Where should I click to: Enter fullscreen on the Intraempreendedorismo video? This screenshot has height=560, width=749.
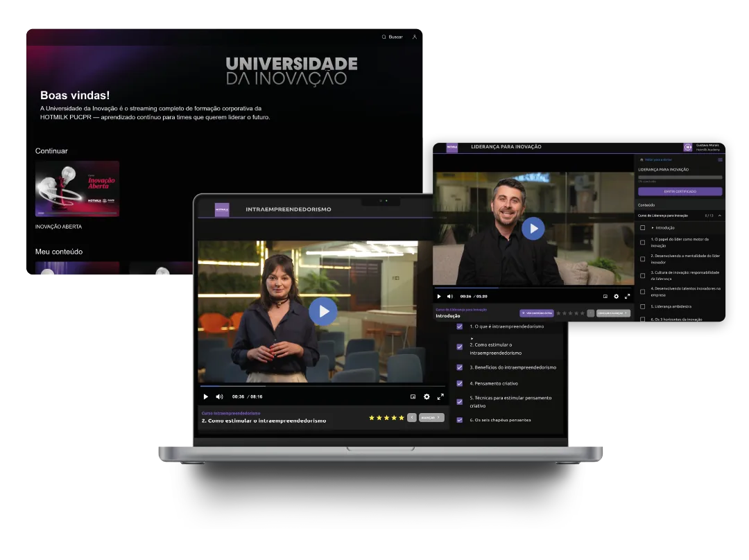coord(440,396)
